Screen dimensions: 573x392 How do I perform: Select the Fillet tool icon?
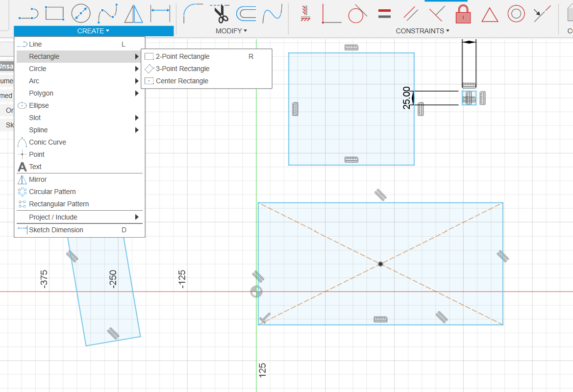(x=193, y=14)
